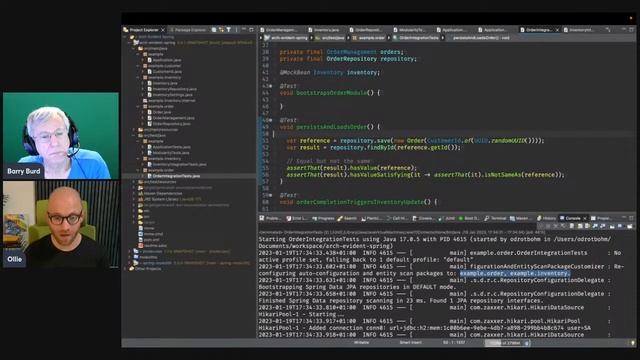Select ApplicationTests.java in the tree
640x360 pixels.
[x=169, y=147]
